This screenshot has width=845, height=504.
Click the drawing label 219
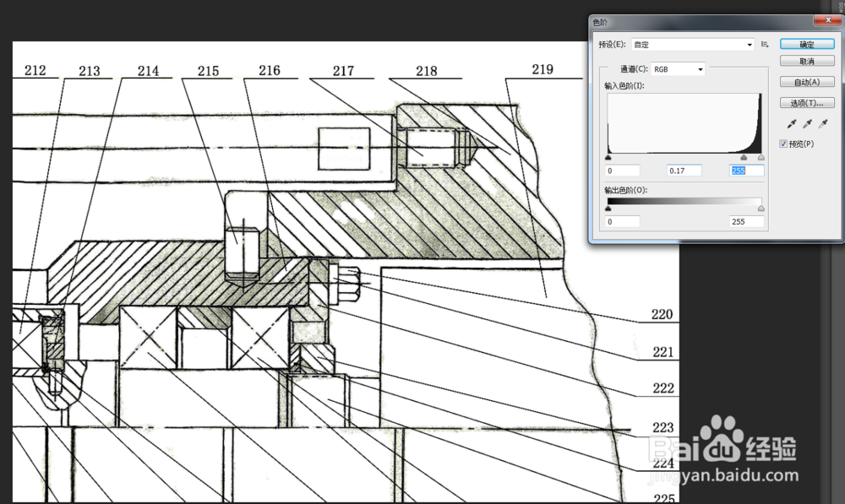point(542,69)
